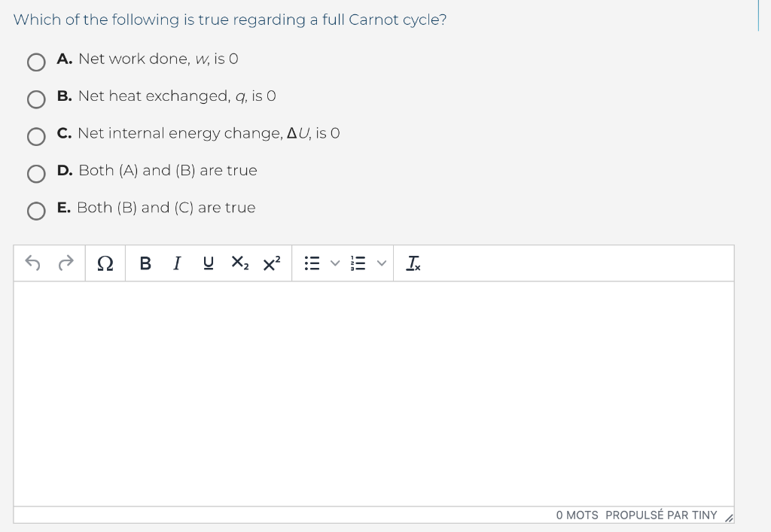This screenshot has width=771, height=532.
Task: Click the Clear formatting (Tx) icon
Action: tap(413, 263)
